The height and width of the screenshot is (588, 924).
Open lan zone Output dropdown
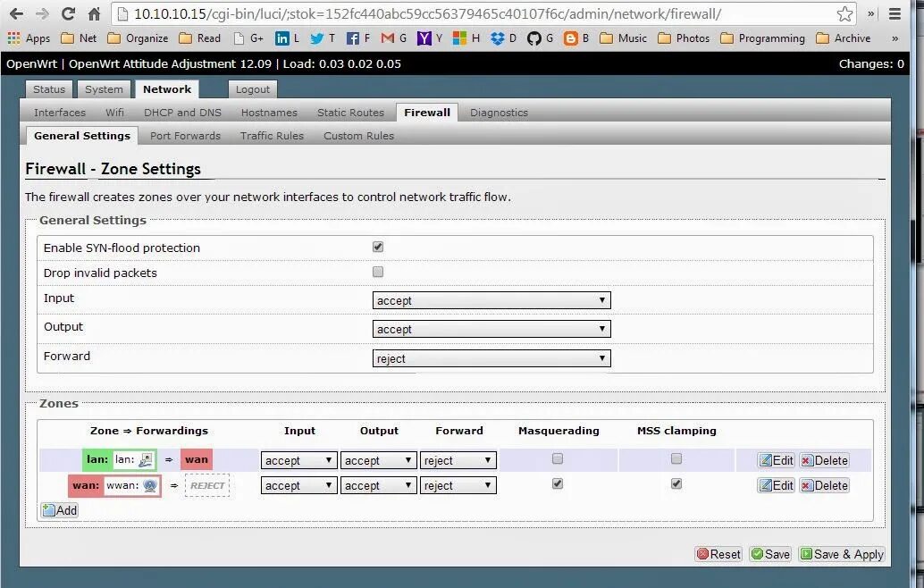point(378,460)
